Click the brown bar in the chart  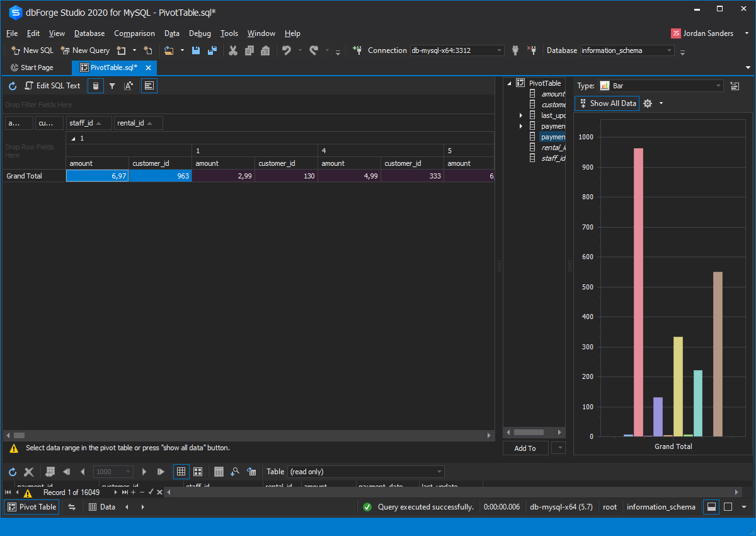coord(718,354)
